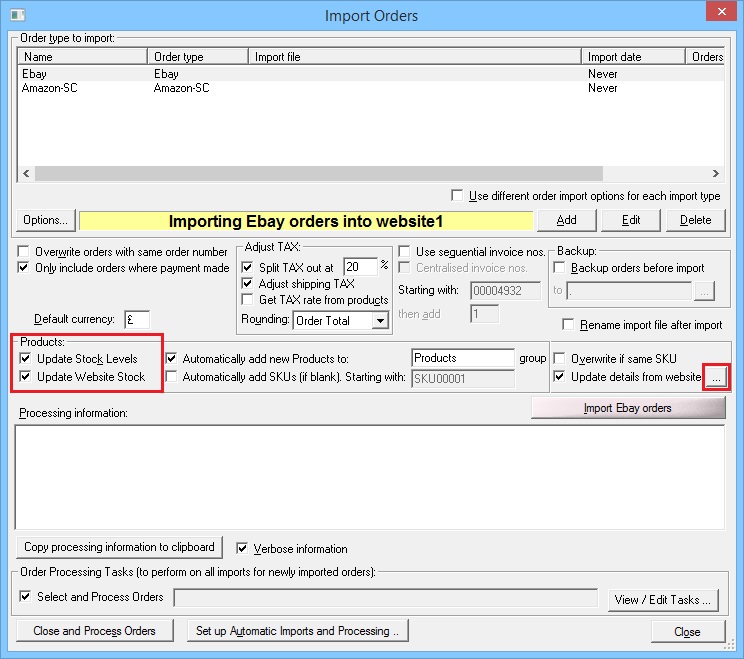Click Close and Process Orders button
Image resolution: width=744 pixels, height=659 pixels.
click(94, 631)
